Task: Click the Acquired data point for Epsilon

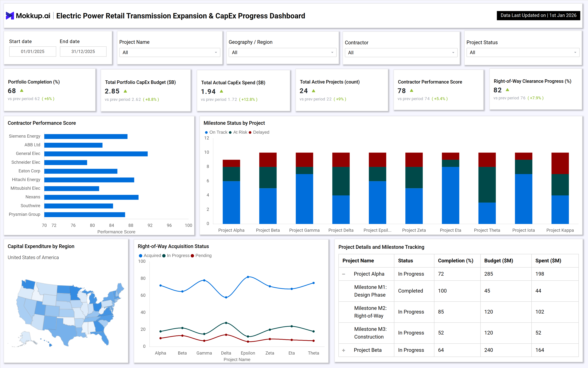Action: tap(248, 277)
